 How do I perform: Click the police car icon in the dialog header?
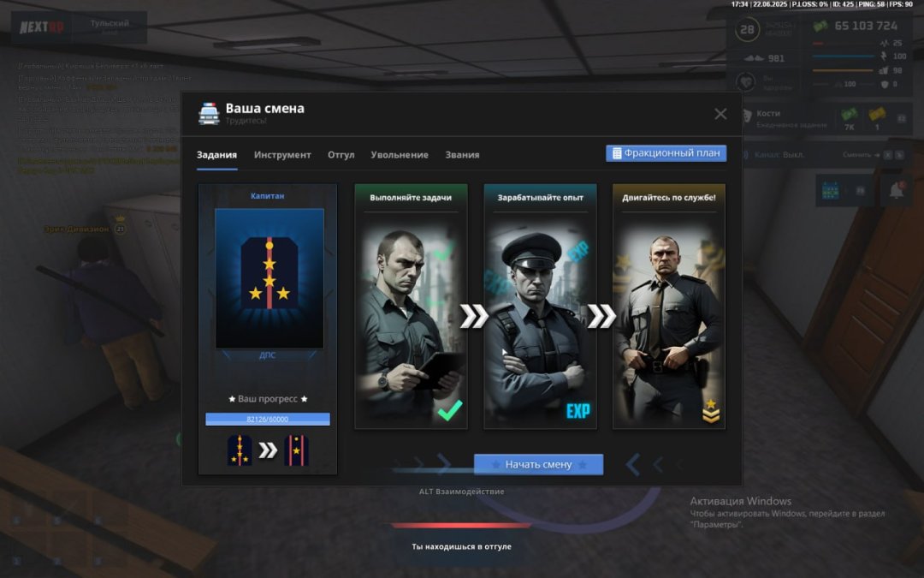[209, 114]
